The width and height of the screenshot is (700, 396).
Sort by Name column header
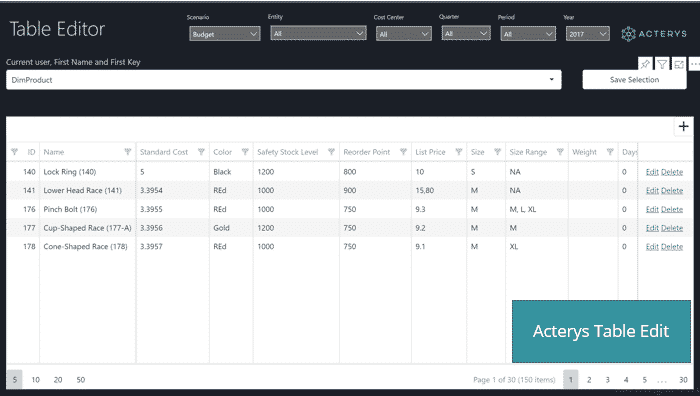click(x=54, y=152)
